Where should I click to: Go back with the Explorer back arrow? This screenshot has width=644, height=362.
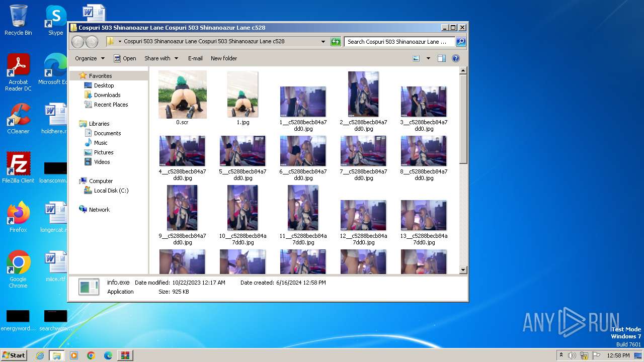[x=78, y=42]
